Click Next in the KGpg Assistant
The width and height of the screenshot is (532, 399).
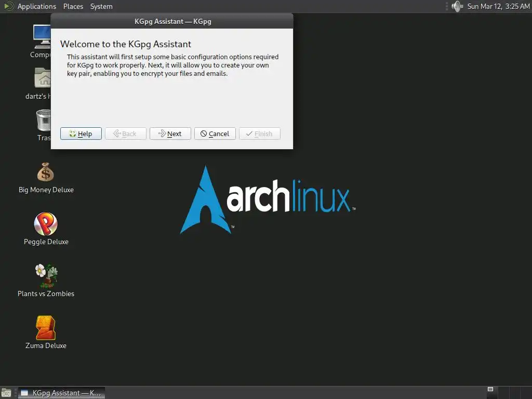[170, 134]
